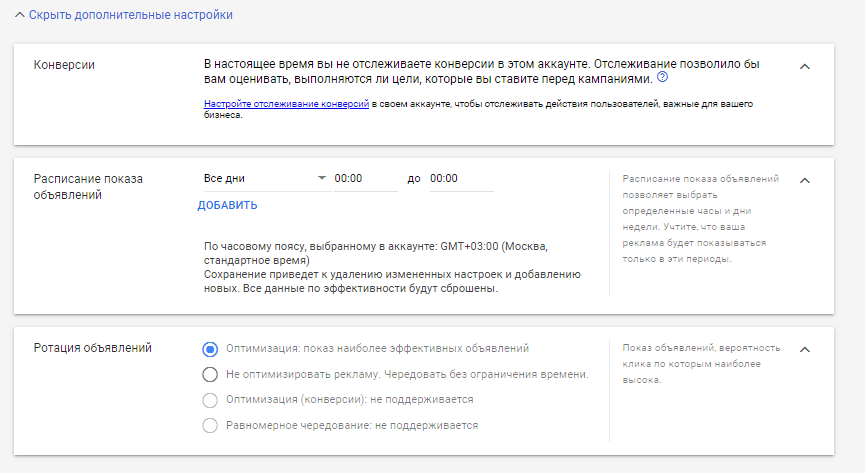This screenshot has height=473, width=865.
Task: Open the 'Настройте отслеживание конверсий' link
Action: pyautogui.click(x=286, y=104)
